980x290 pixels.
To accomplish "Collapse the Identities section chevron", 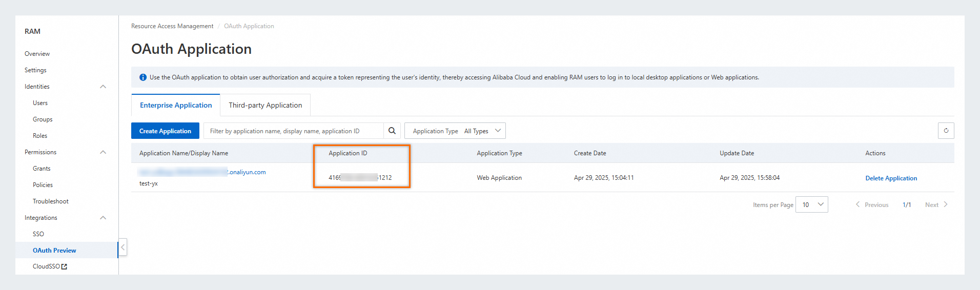I will 103,87.
